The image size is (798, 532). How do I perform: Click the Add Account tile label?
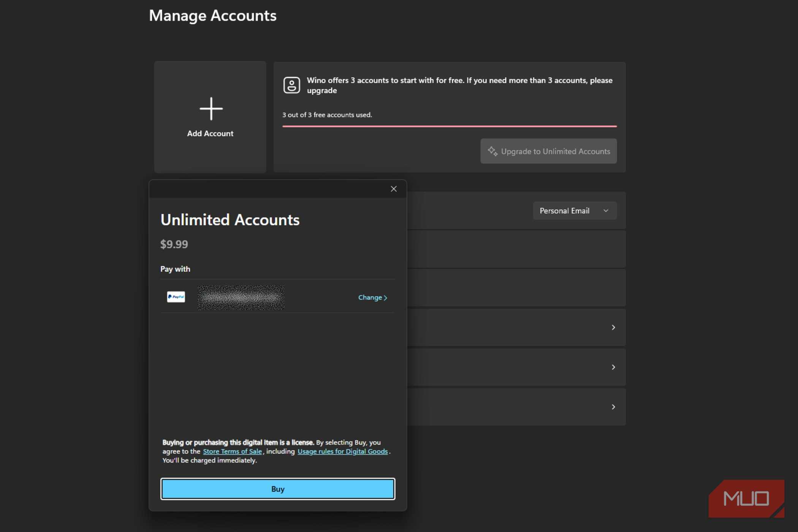coord(210,134)
